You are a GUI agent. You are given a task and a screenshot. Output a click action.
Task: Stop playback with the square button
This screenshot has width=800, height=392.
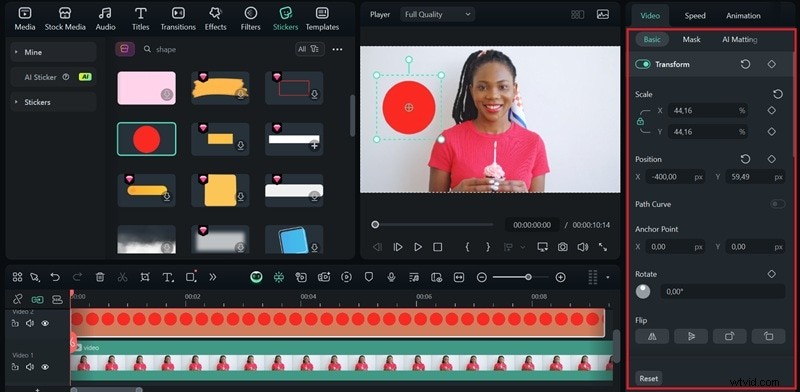tap(437, 247)
